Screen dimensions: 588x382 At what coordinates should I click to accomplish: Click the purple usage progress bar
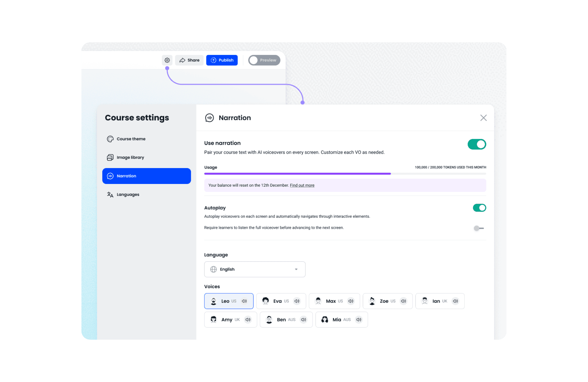pyautogui.click(x=297, y=173)
